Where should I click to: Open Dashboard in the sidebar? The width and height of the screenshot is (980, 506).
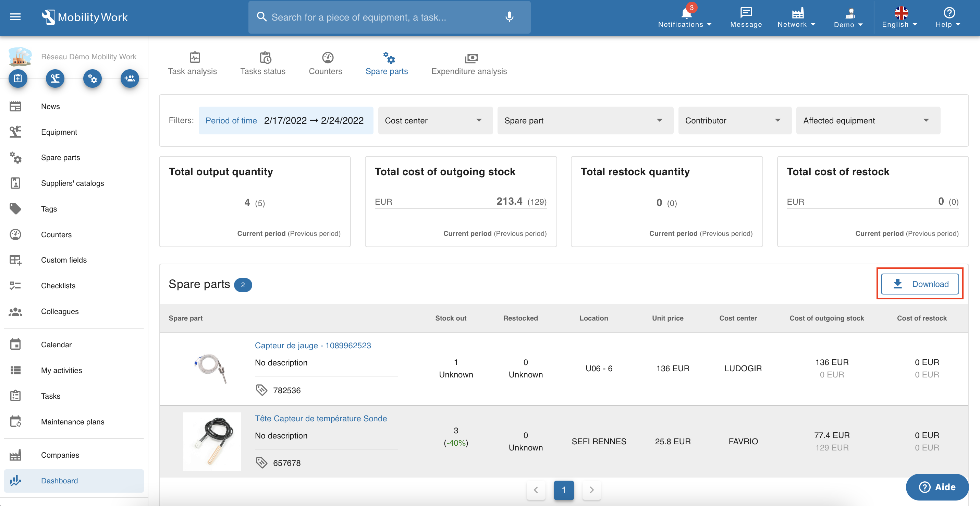point(74,481)
